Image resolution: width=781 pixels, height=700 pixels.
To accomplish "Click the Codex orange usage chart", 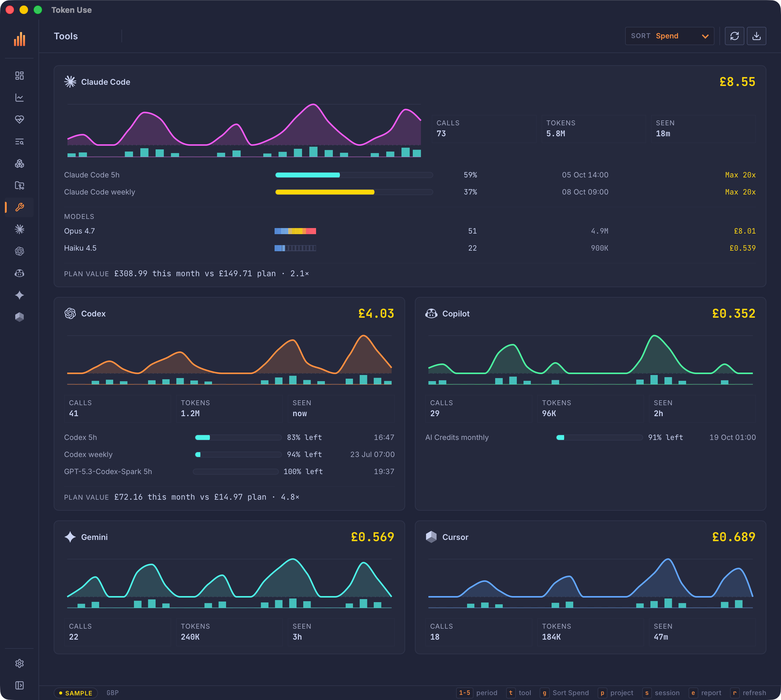I will (229, 360).
